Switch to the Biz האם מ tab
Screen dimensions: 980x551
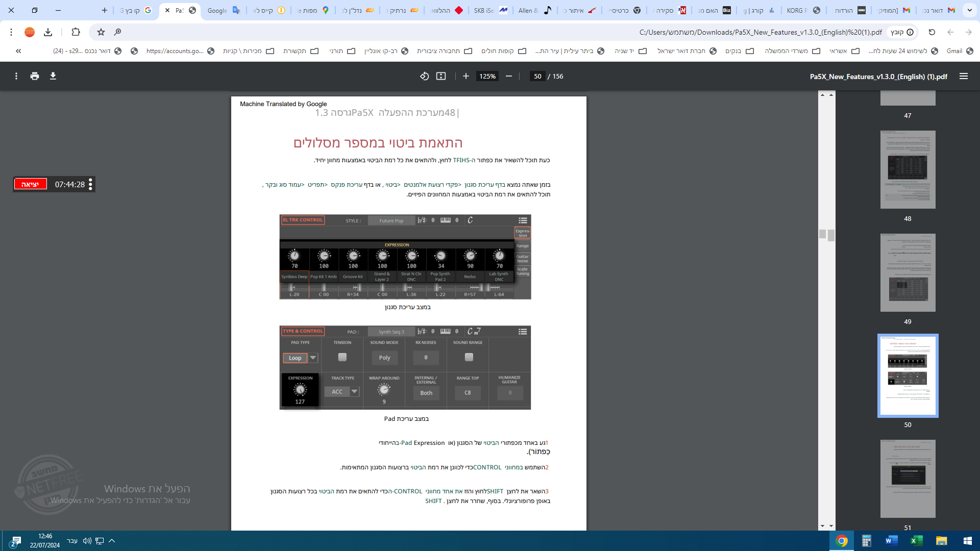pyautogui.click(x=715, y=10)
